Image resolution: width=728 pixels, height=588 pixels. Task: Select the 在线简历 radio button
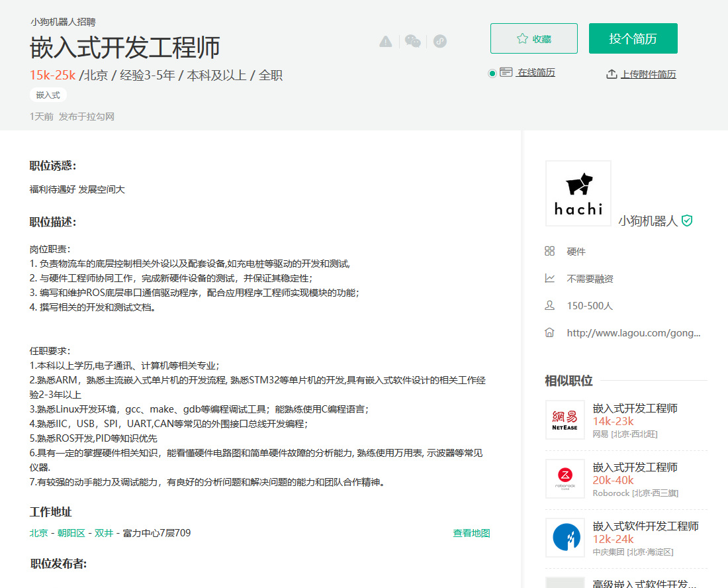492,73
